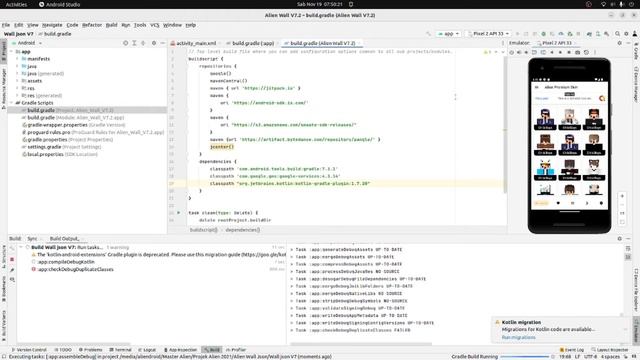Open the Build Output tab

(64, 238)
